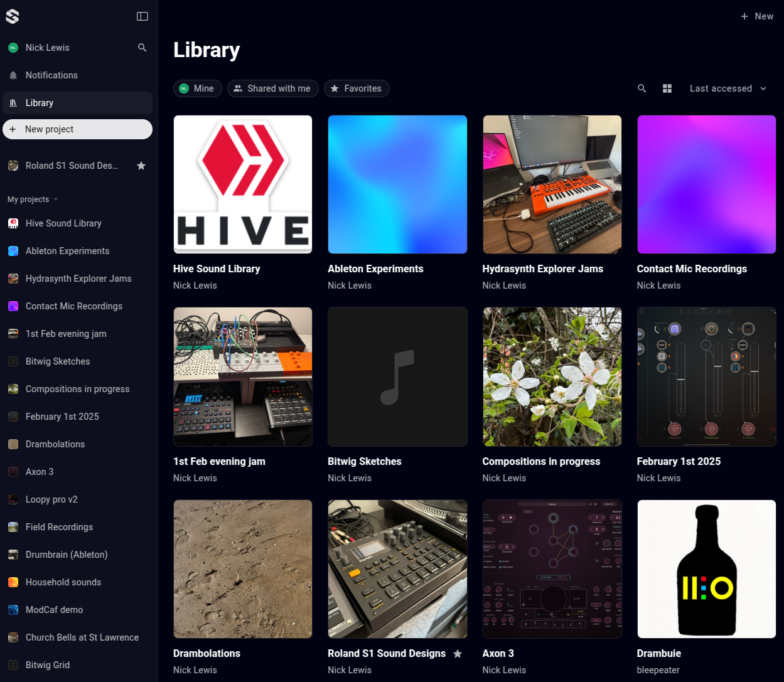Toggle the Shared with me filter

pos(272,88)
